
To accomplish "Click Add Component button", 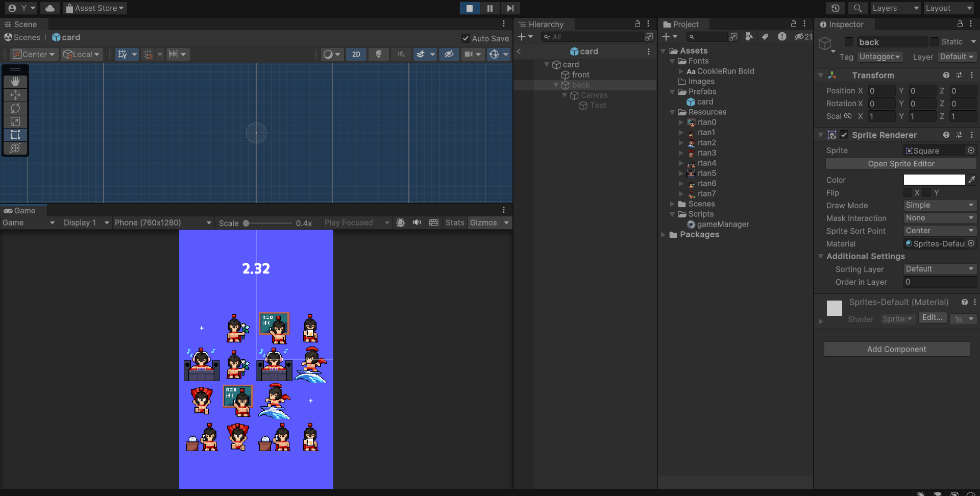I will point(896,349).
